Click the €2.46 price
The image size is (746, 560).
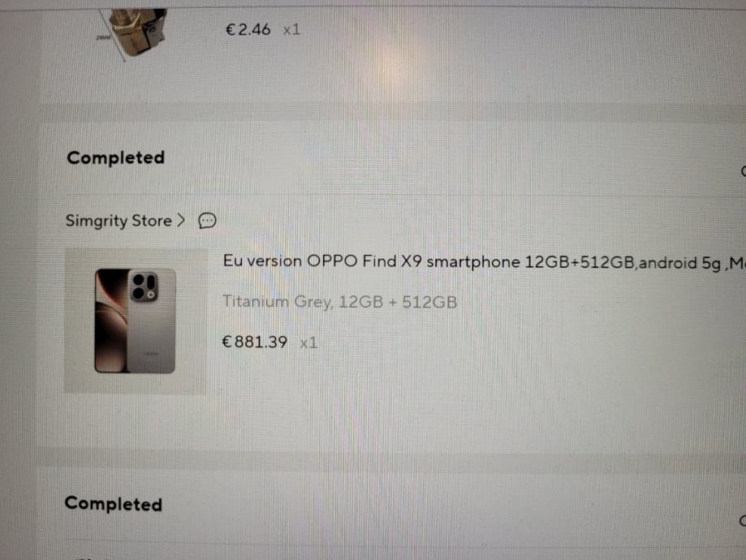point(248,30)
